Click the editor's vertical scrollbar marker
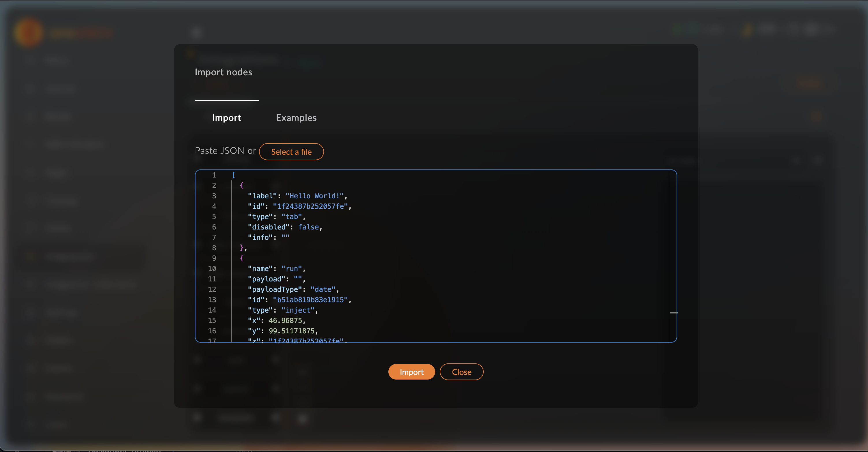Screen dimensions: 868x452 point(673,313)
